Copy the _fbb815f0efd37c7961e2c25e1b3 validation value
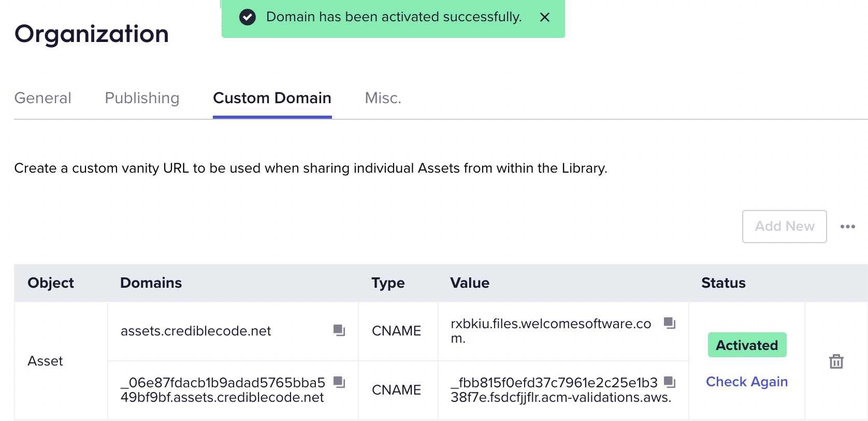Image resolution: width=868 pixels, height=421 pixels. 670,382
